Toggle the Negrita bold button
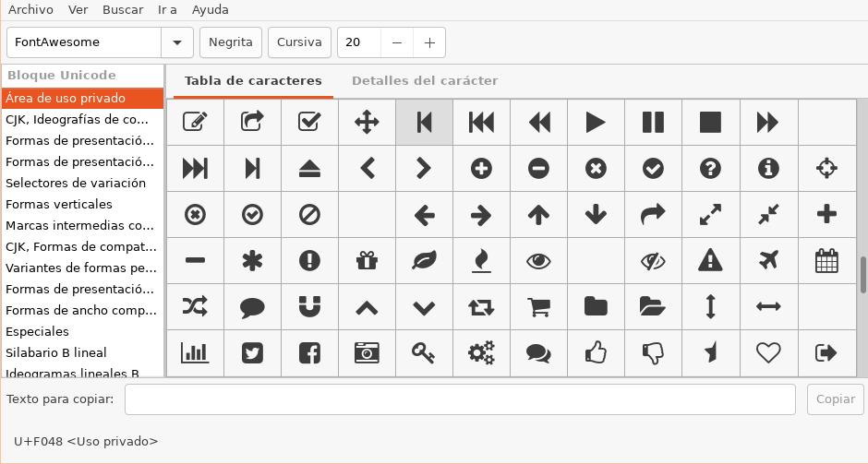868x464 pixels. coord(230,42)
